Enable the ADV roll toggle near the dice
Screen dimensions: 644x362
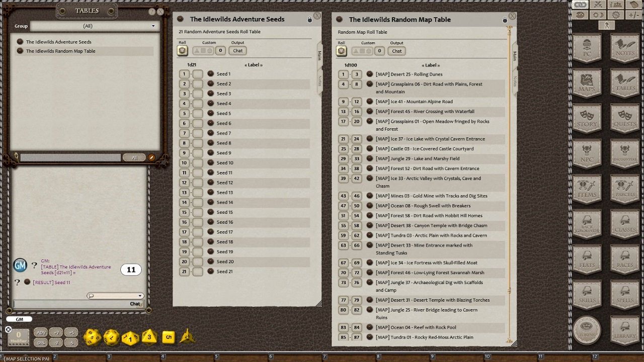41,332
